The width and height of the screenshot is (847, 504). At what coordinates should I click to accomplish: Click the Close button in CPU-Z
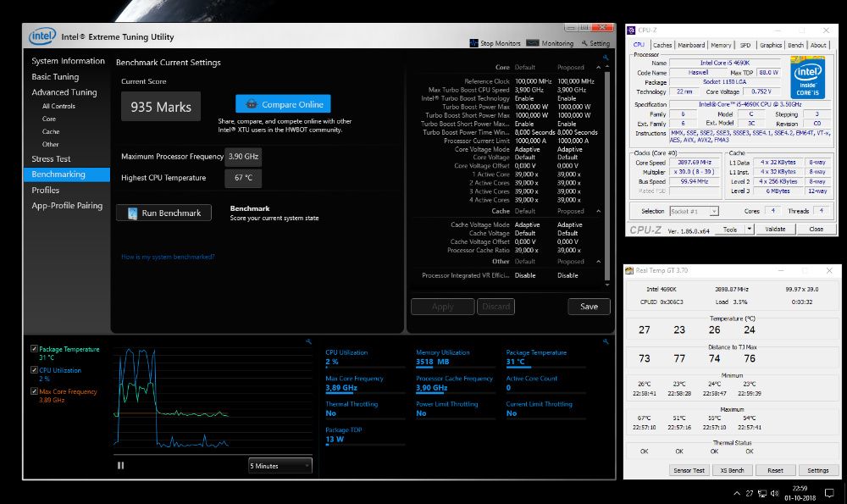(816, 229)
